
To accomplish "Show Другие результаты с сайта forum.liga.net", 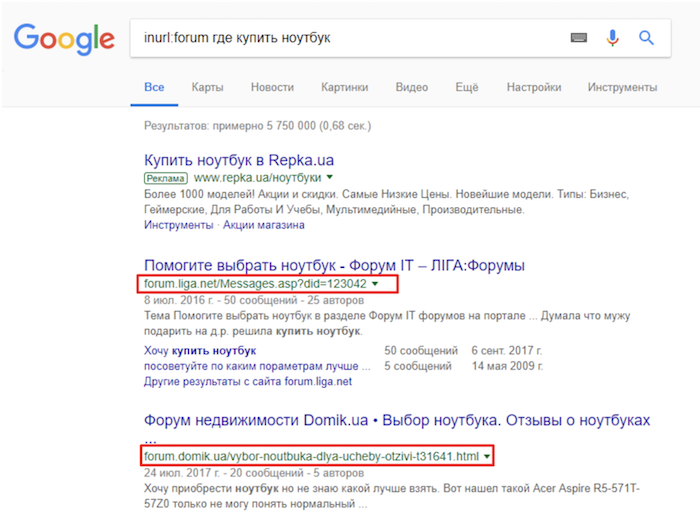I will (248, 382).
